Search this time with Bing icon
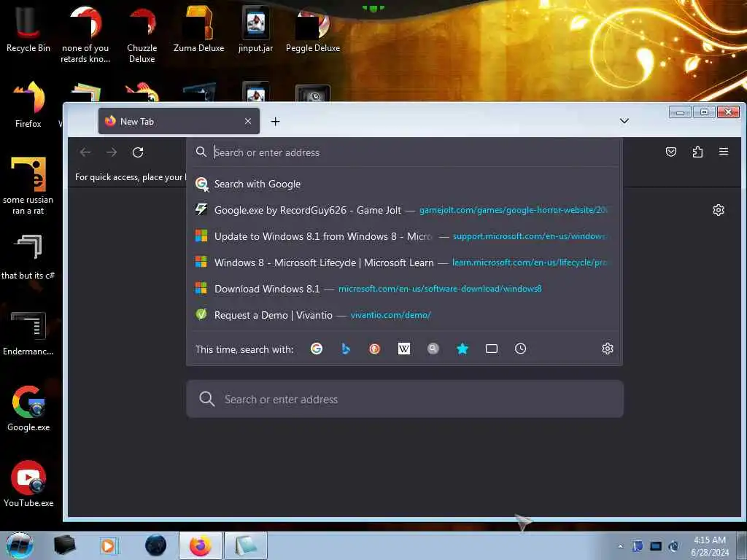This screenshot has height=560, width=747. (x=346, y=349)
